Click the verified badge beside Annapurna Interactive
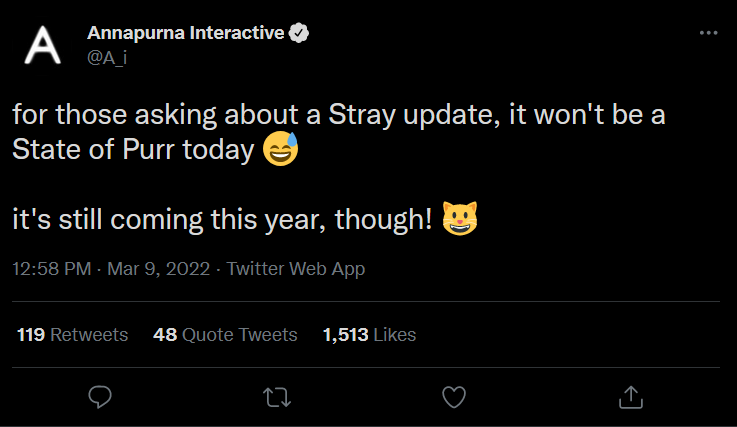Image resolution: width=737 pixels, height=427 pixels. point(298,33)
